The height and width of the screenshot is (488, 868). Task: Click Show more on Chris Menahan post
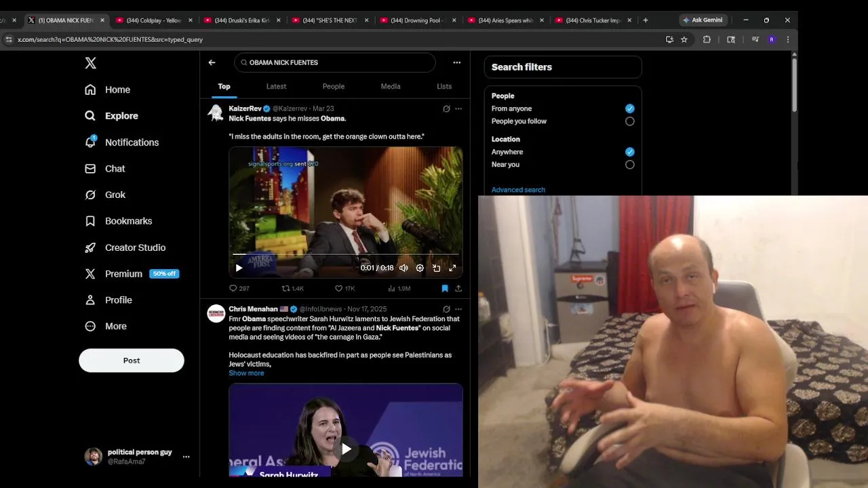pyautogui.click(x=246, y=373)
